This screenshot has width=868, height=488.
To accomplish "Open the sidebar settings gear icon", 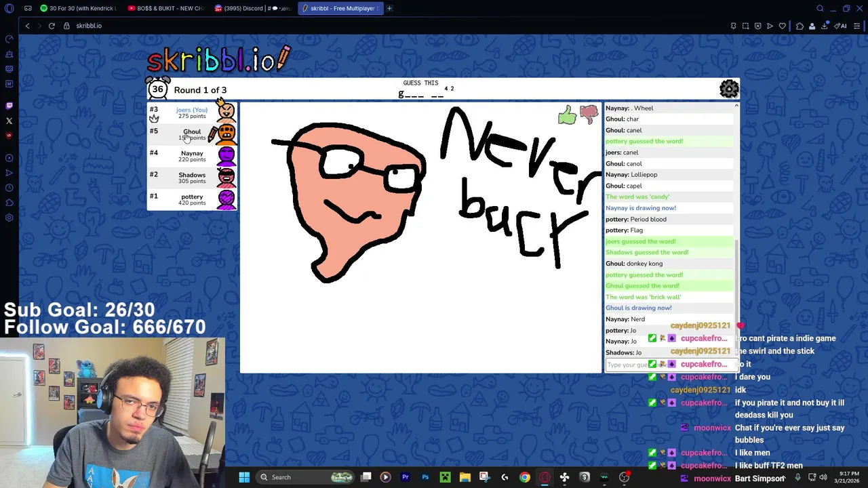I will [9, 218].
